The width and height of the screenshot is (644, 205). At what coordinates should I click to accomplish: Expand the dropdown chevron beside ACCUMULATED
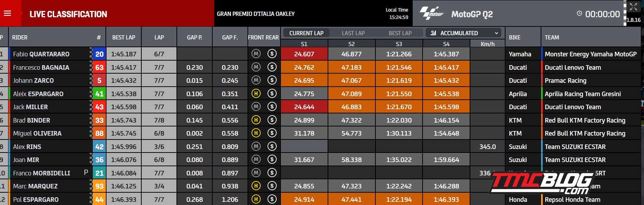coord(496,33)
